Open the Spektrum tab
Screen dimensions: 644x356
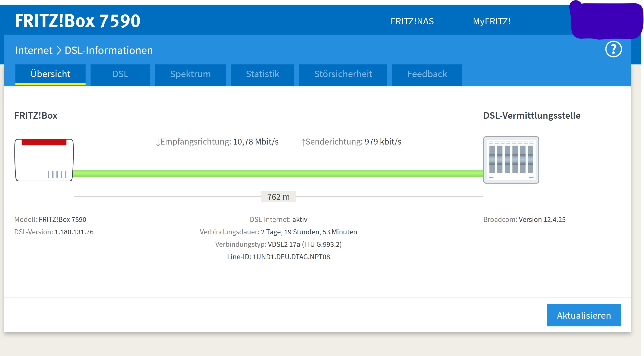coord(190,74)
